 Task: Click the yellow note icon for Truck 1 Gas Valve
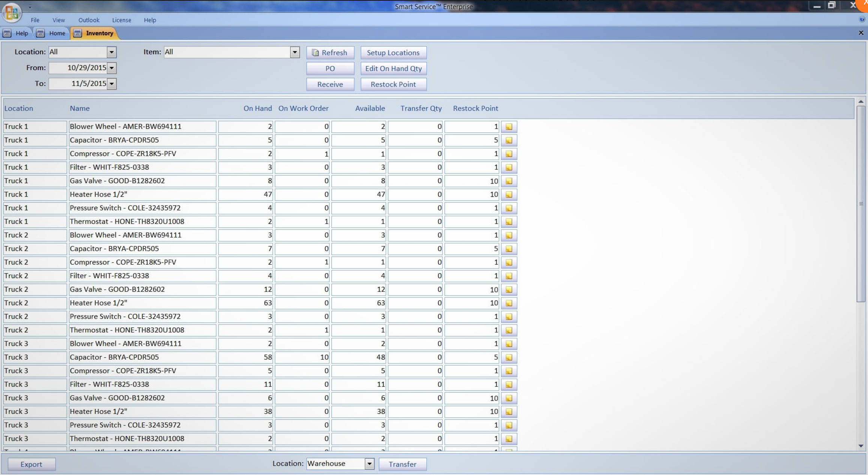coord(509,181)
